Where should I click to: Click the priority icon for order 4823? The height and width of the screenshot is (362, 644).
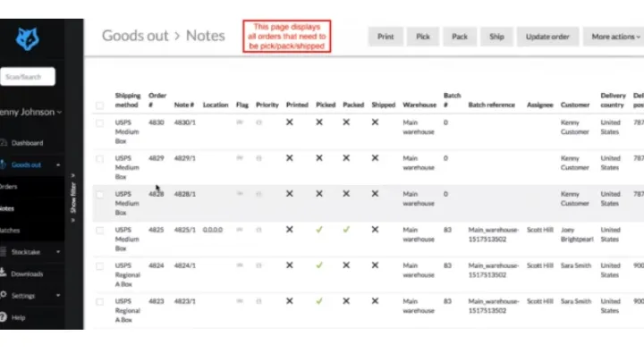coord(258,301)
